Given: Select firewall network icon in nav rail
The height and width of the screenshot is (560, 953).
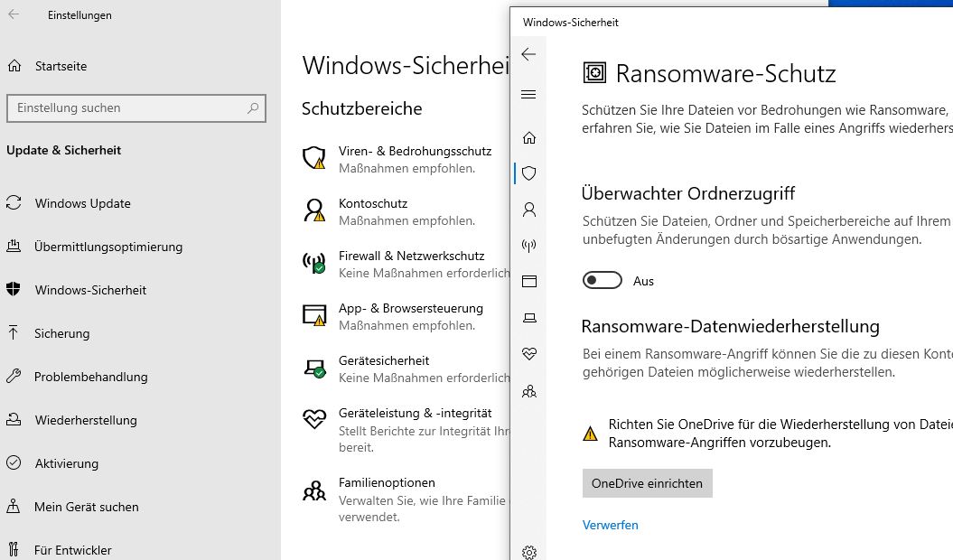Looking at the screenshot, I should click(x=529, y=246).
